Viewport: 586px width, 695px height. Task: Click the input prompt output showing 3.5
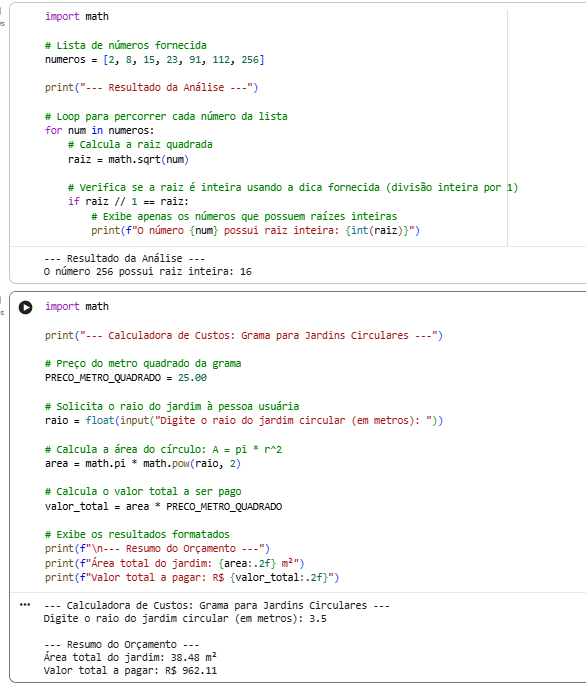point(185,618)
